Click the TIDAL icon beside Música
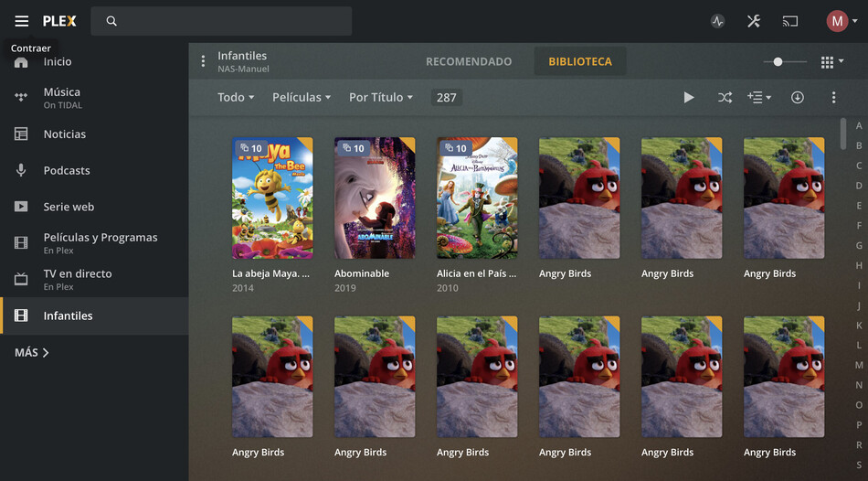The width and height of the screenshot is (868, 481). [21, 98]
